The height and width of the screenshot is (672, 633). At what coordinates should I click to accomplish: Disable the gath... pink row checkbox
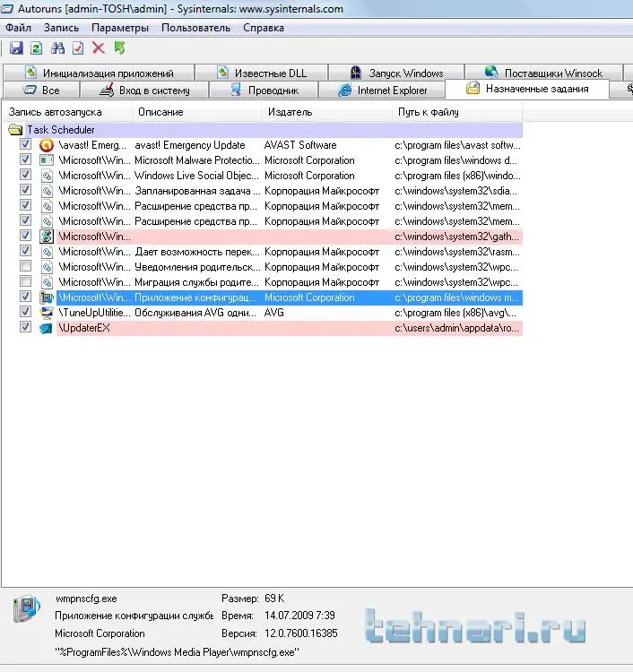coord(25,236)
